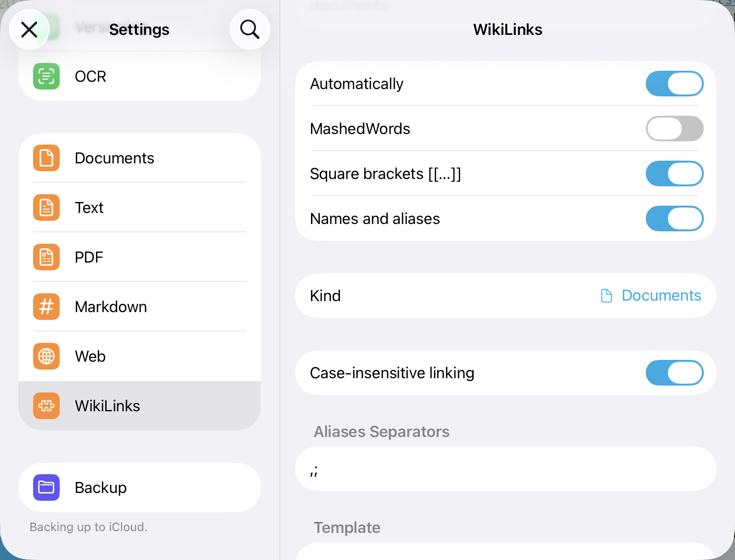Viewport: 735px width, 560px height.
Task: Enable the MashedWords switch
Action: [x=674, y=129]
